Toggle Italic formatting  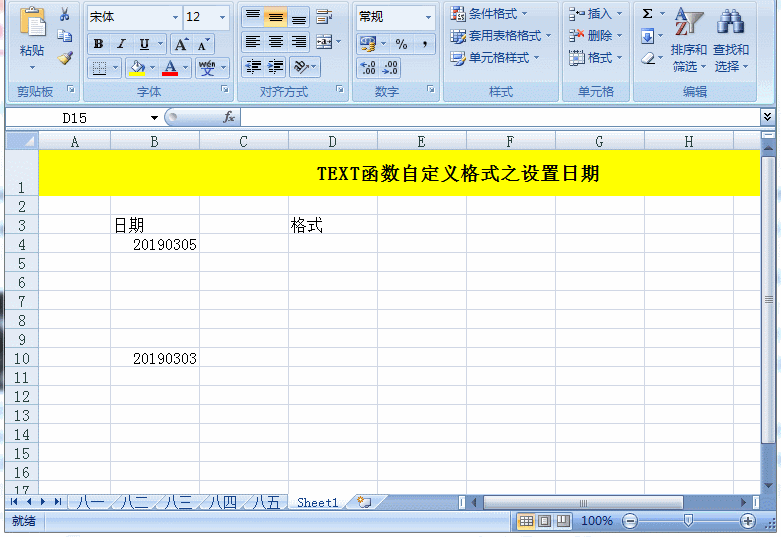click(121, 44)
